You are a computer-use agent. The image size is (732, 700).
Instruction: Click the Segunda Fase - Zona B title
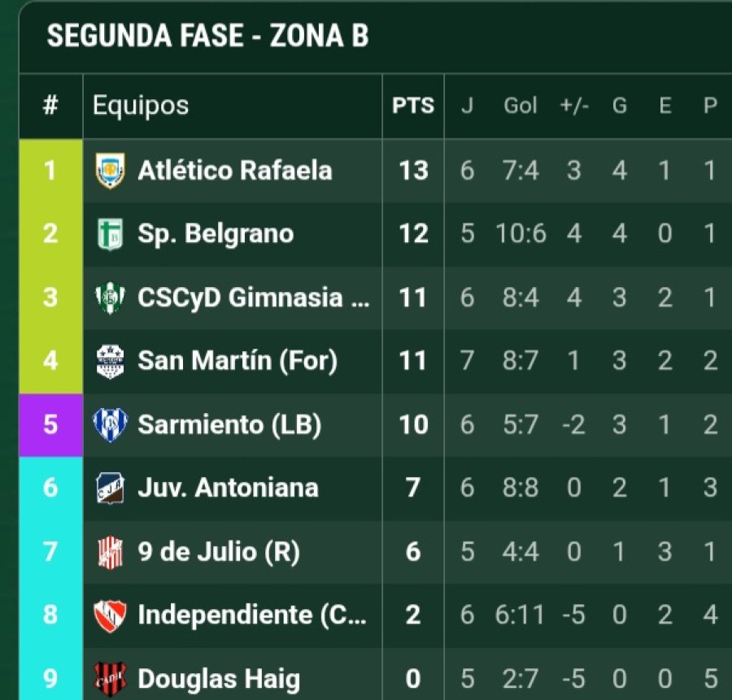(x=207, y=37)
